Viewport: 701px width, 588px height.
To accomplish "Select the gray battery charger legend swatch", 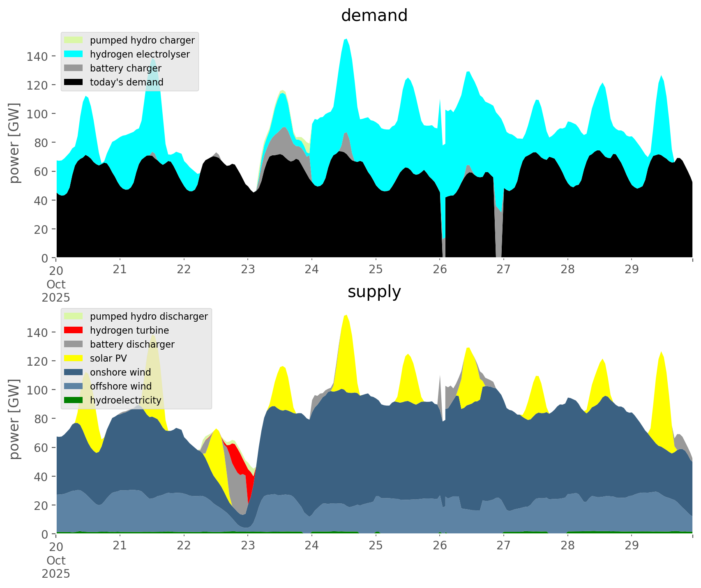I will (74, 68).
